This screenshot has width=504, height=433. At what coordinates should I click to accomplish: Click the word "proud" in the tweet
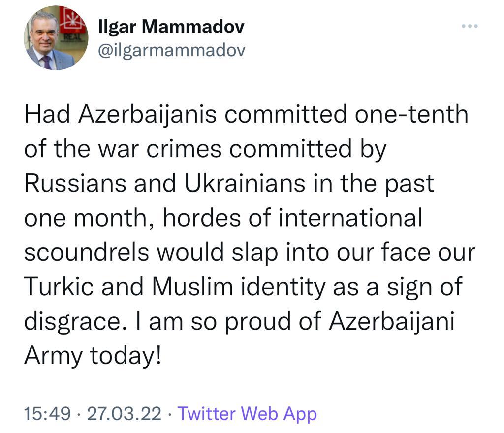[258, 322]
